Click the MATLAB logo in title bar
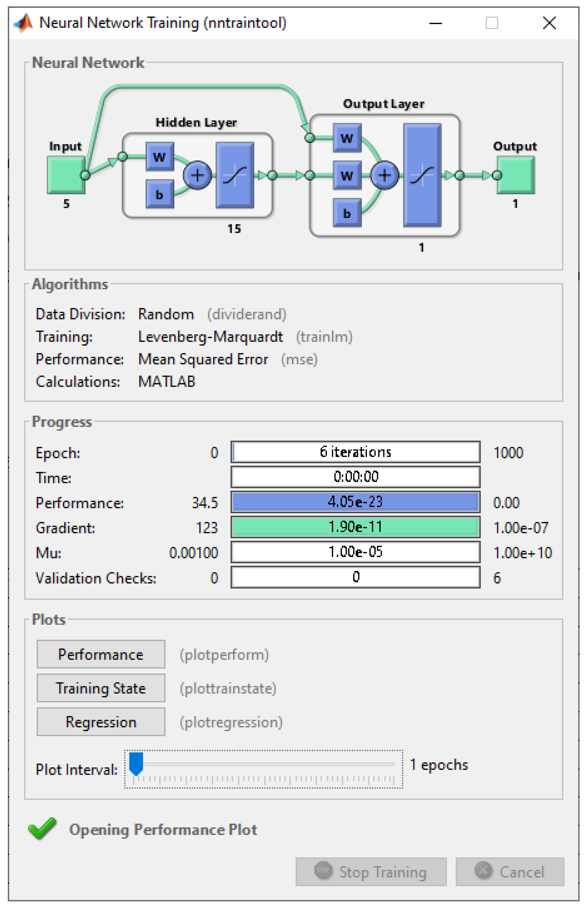 (24, 23)
